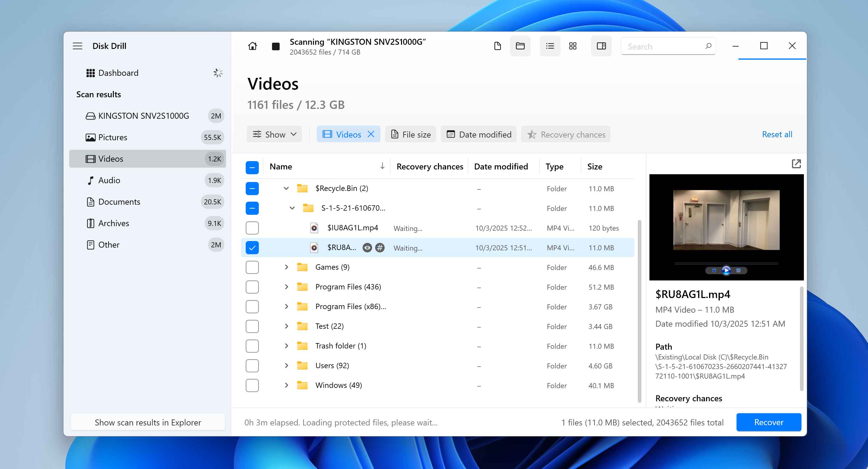Select the Audio scan results category
868x469 pixels.
109,180
